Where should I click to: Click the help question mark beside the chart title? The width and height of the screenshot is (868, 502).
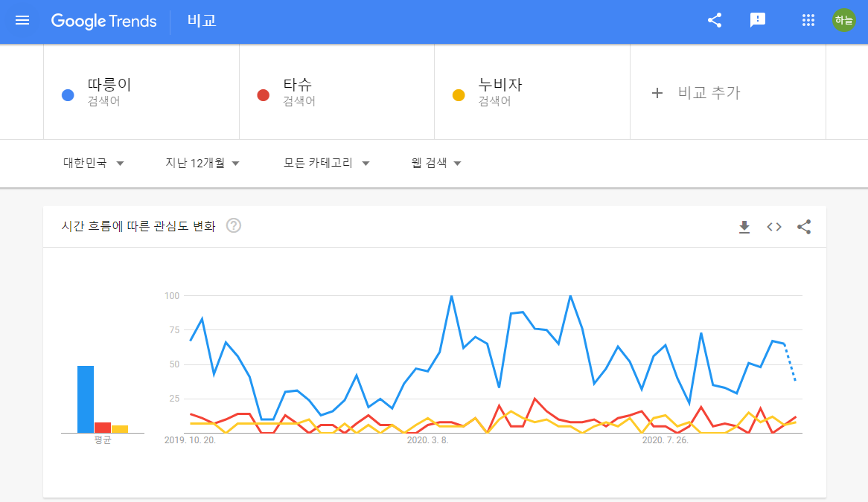click(233, 225)
